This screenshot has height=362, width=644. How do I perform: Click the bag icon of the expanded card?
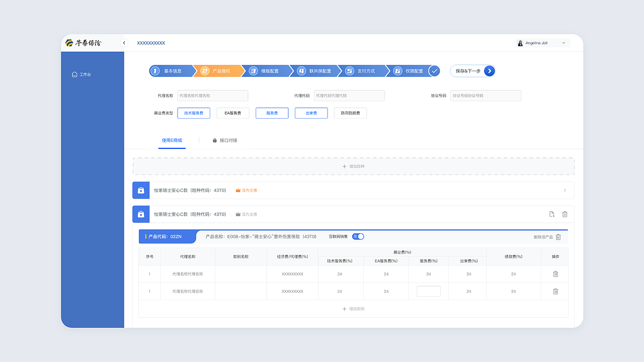tap(141, 214)
